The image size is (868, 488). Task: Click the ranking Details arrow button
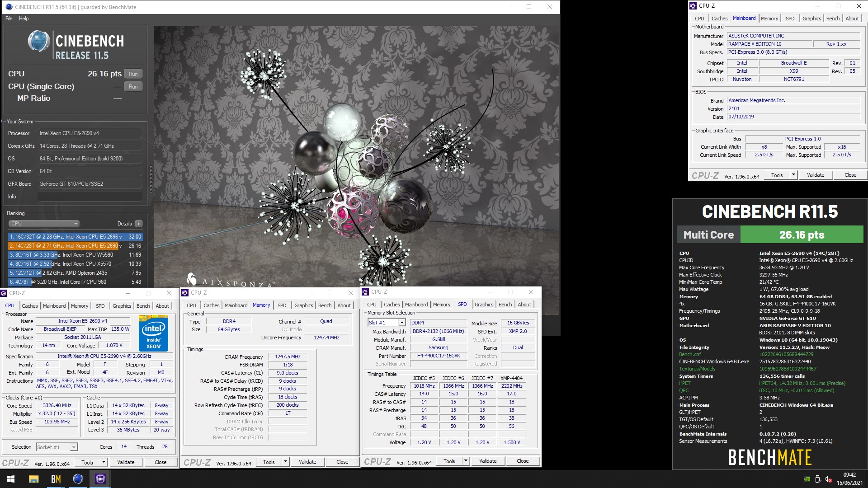139,224
